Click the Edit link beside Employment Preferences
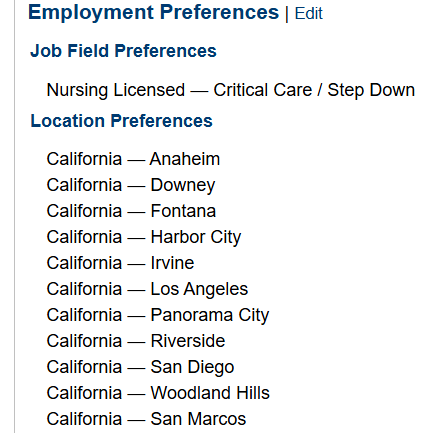Image resolution: width=437 pixels, height=433 pixels. point(309,14)
